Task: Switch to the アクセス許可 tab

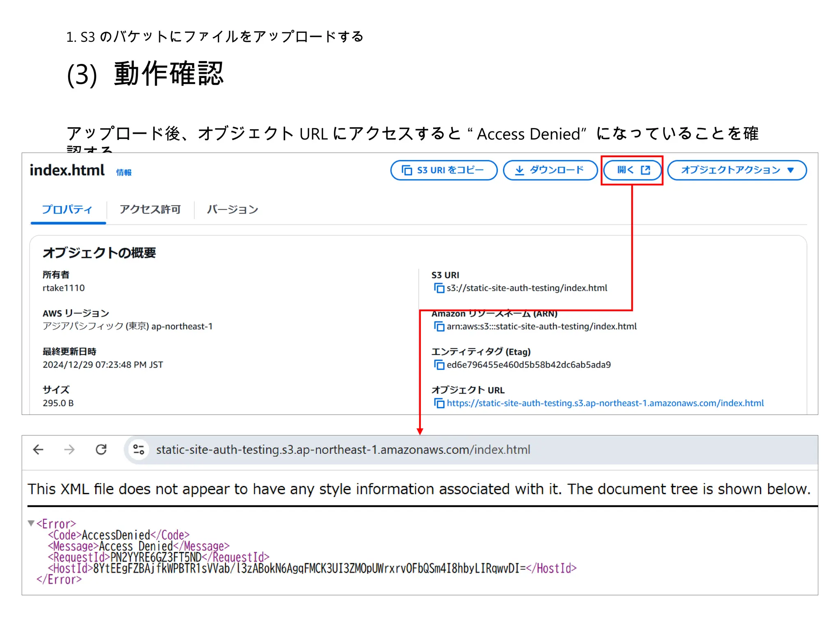Action: (x=150, y=210)
